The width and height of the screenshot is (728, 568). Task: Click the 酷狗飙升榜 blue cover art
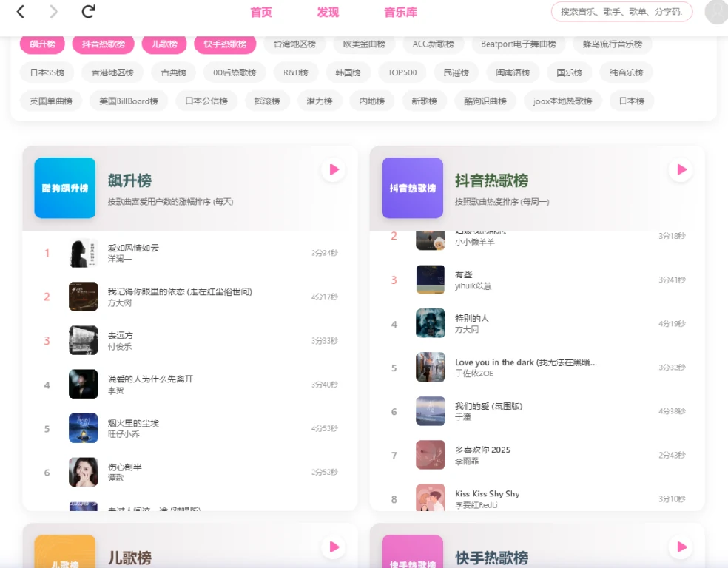pyautogui.click(x=64, y=188)
